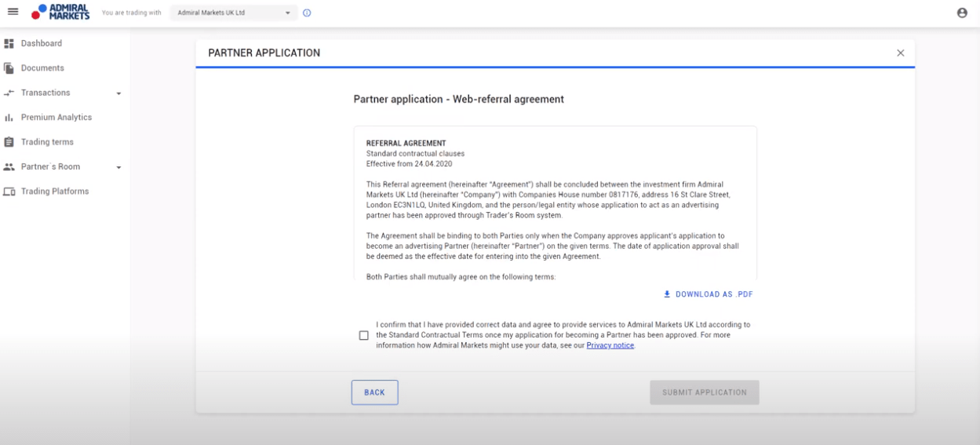Click the Back button

[x=374, y=392]
